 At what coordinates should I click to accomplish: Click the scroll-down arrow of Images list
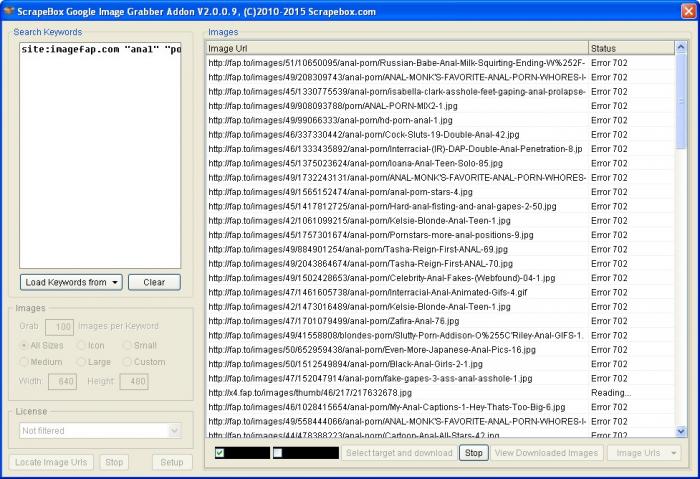pyautogui.click(x=681, y=431)
